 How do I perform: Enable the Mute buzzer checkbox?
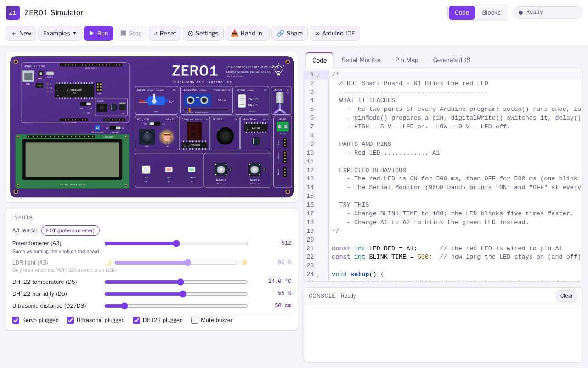click(195, 320)
